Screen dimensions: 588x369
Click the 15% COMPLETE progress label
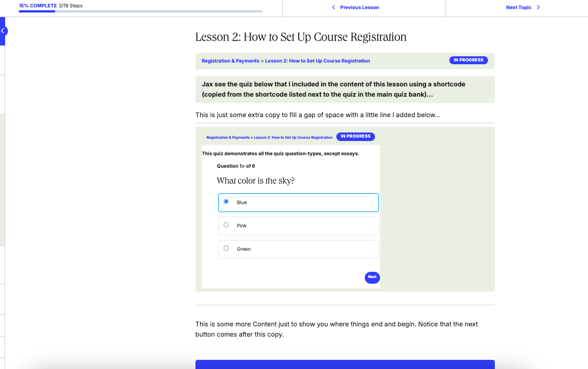point(37,5)
